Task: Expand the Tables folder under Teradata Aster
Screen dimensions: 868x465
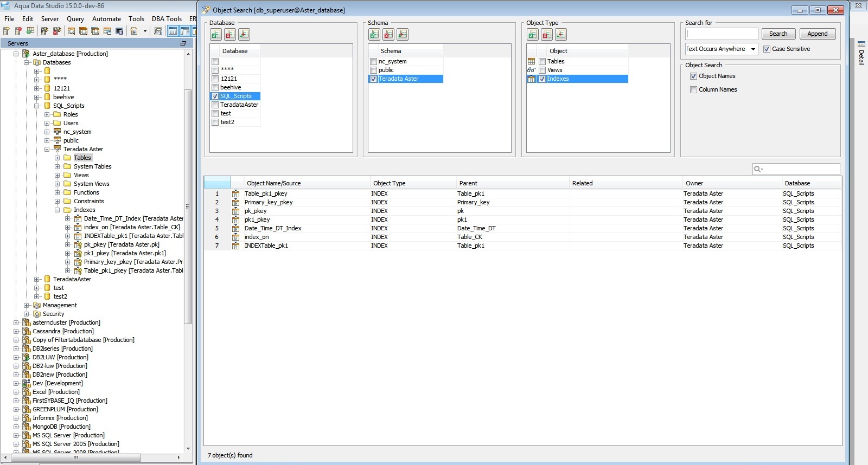Action: (x=58, y=158)
